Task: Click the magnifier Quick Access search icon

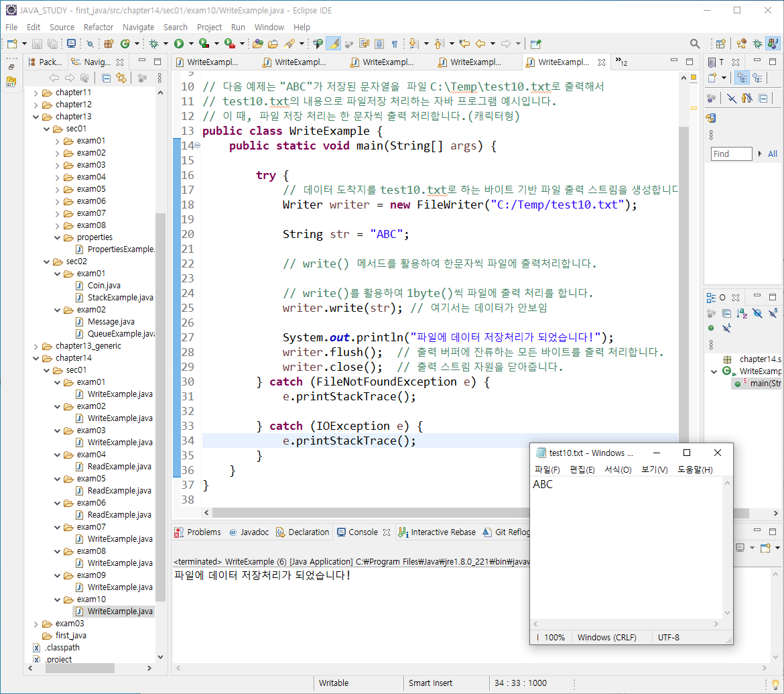Action: [x=694, y=44]
